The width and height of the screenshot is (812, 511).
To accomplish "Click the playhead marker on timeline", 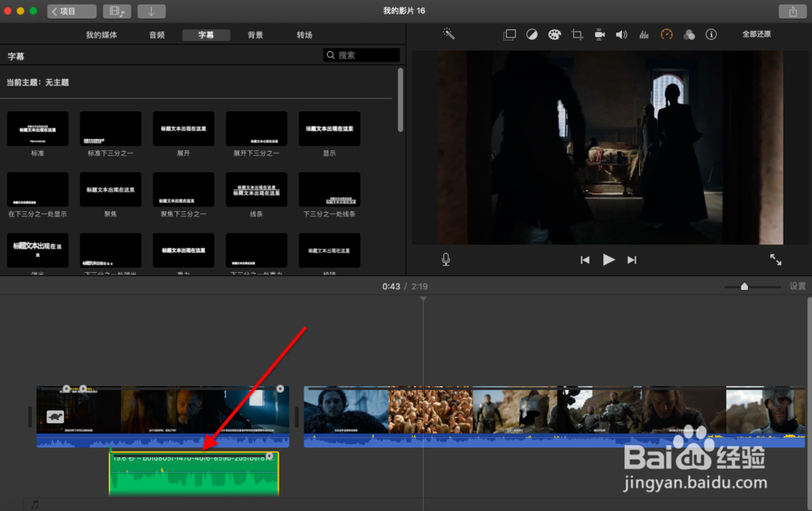I will pyautogui.click(x=423, y=299).
